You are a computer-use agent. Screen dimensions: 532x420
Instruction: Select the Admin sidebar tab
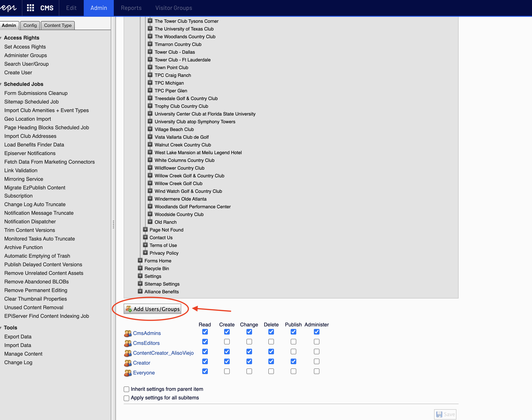[9, 25]
